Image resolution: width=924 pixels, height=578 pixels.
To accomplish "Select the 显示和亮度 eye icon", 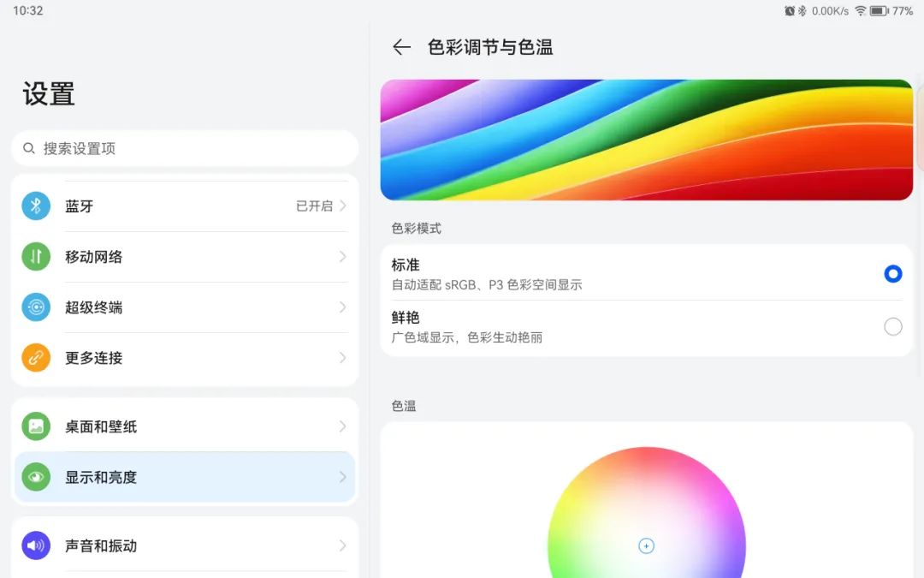I will pyautogui.click(x=35, y=477).
